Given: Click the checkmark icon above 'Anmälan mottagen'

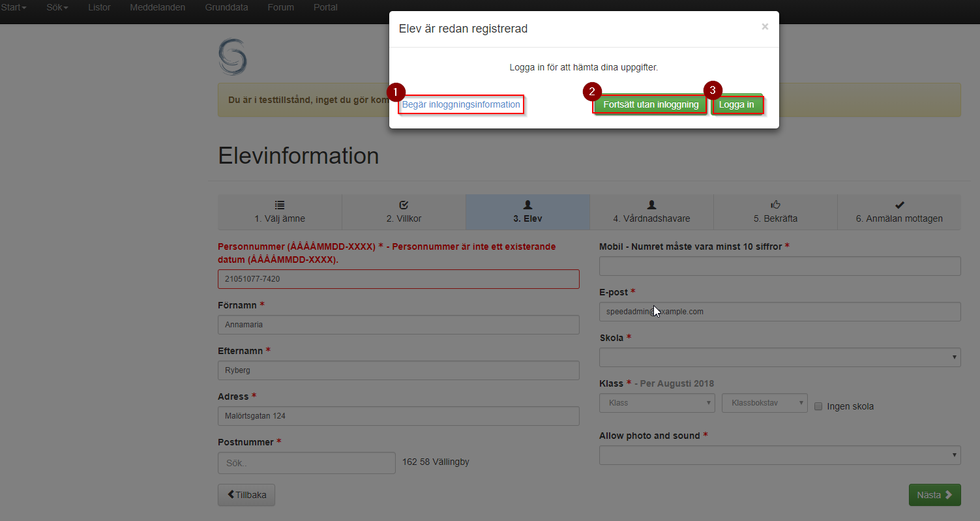Looking at the screenshot, I should (899, 205).
